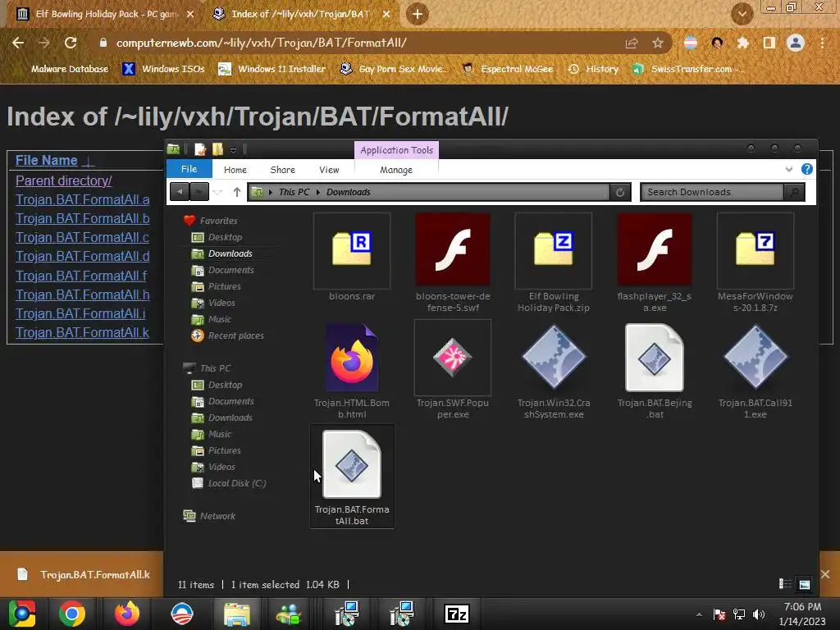Open bloons.rar archive file
Viewport: 840px width, 630px height.
coord(352,257)
